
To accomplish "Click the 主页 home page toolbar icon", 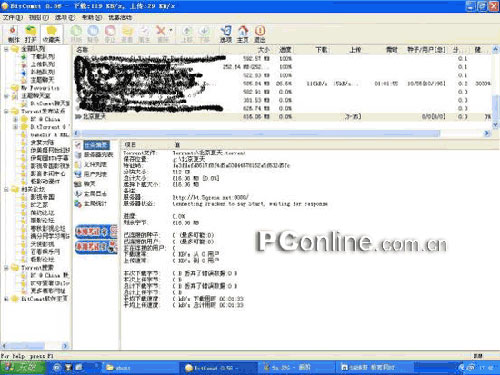I will tap(243, 34).
